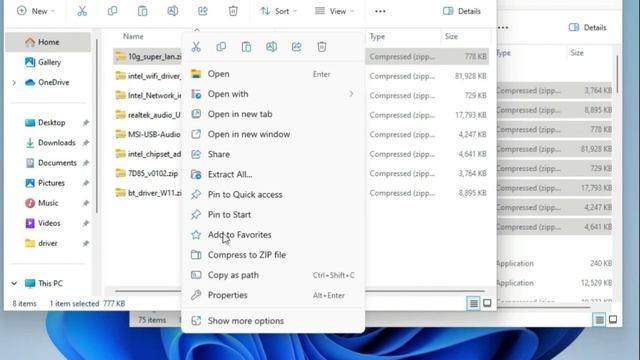Image resolution: width=640 pixels, height=360 pixels.
Task: Open OneDrive in the sidebar
Action: 53,82
